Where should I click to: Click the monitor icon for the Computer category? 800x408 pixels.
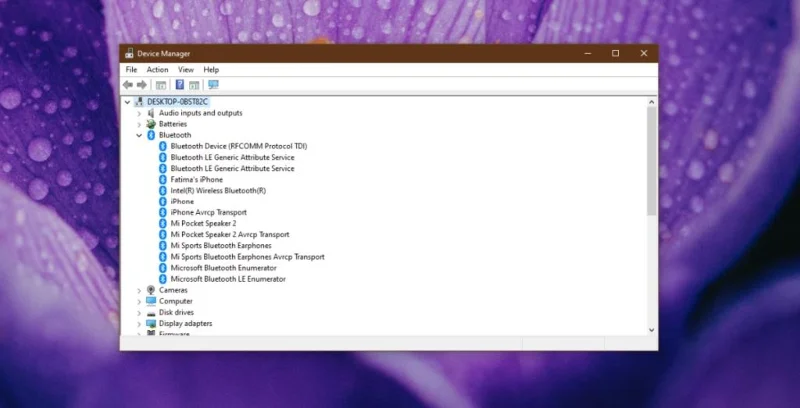pos(151,301)
